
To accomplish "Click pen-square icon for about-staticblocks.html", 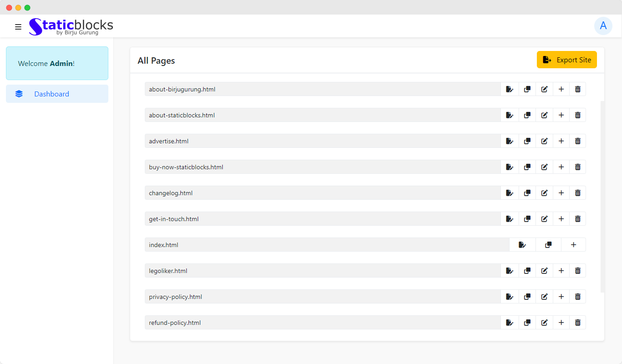I will pyautogui.click(x=544, y=115).
